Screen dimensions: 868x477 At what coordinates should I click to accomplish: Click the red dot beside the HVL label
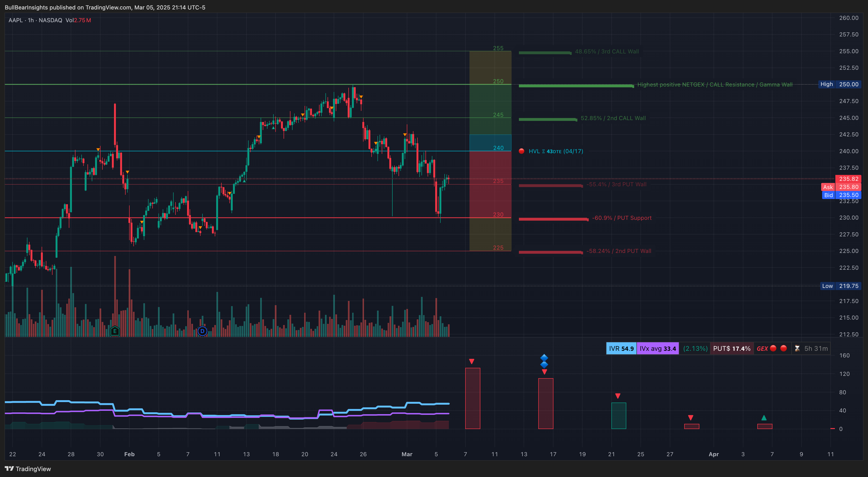[521, 151]
